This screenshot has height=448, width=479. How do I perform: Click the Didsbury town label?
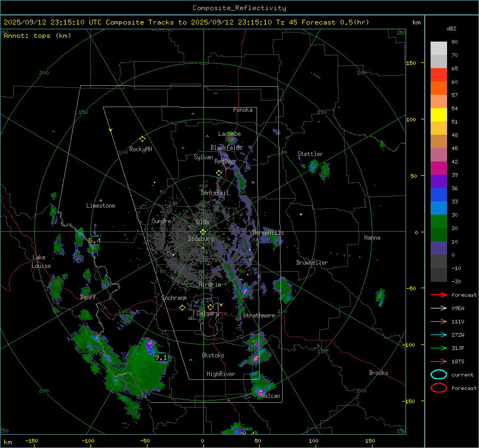point(201,239)
